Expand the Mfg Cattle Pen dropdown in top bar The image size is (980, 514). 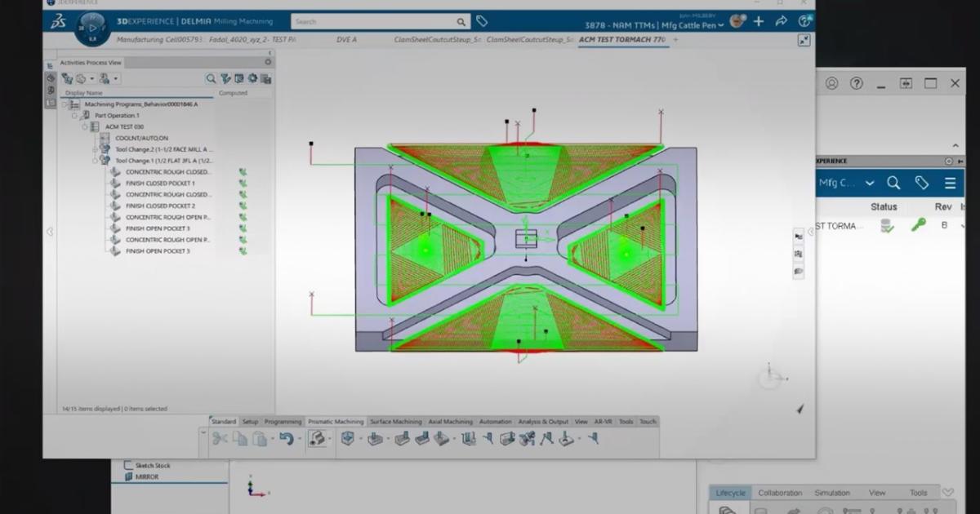tap(721, 25)
